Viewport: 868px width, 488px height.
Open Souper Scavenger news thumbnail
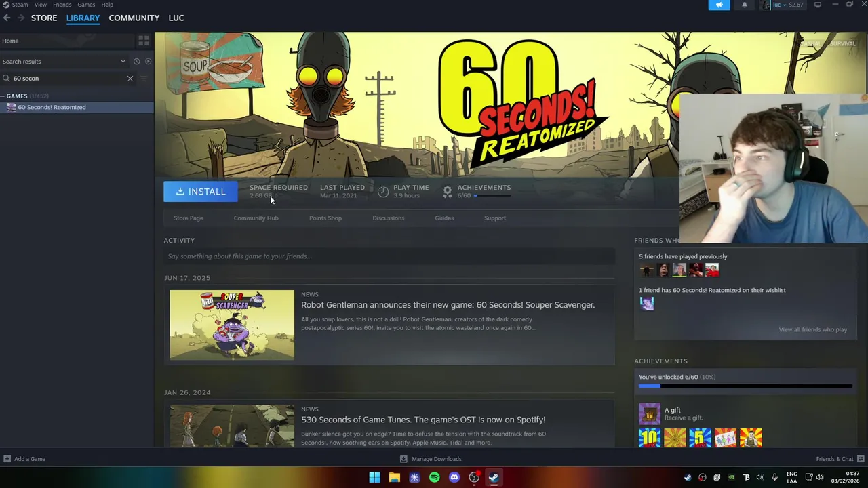pyautogui.click(x=232, y=325)
